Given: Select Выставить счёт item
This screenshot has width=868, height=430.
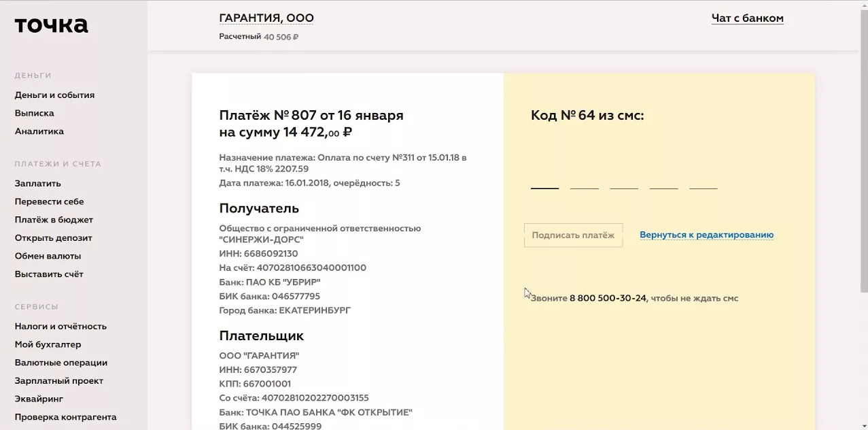Looking at the screenshot, I should click(49, 274).
